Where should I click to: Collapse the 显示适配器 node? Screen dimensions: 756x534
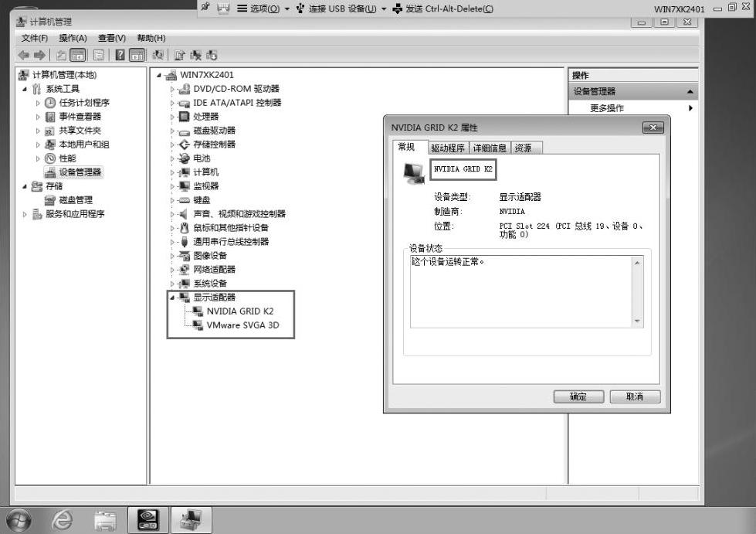click(172, 298)
